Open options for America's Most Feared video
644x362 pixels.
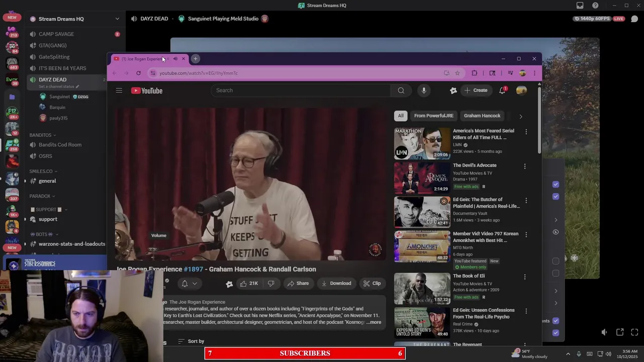click(x=526, y=132)
